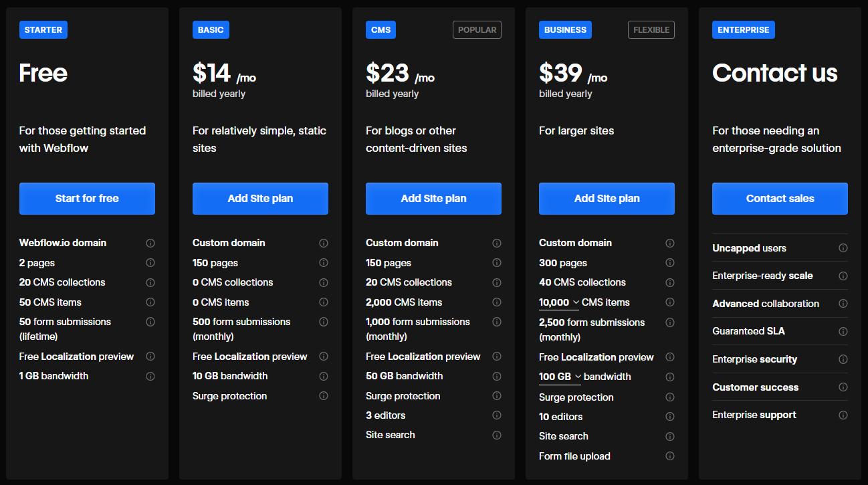
Task: Show info for Starter's 2 pages limit
Action: point(150,263)
